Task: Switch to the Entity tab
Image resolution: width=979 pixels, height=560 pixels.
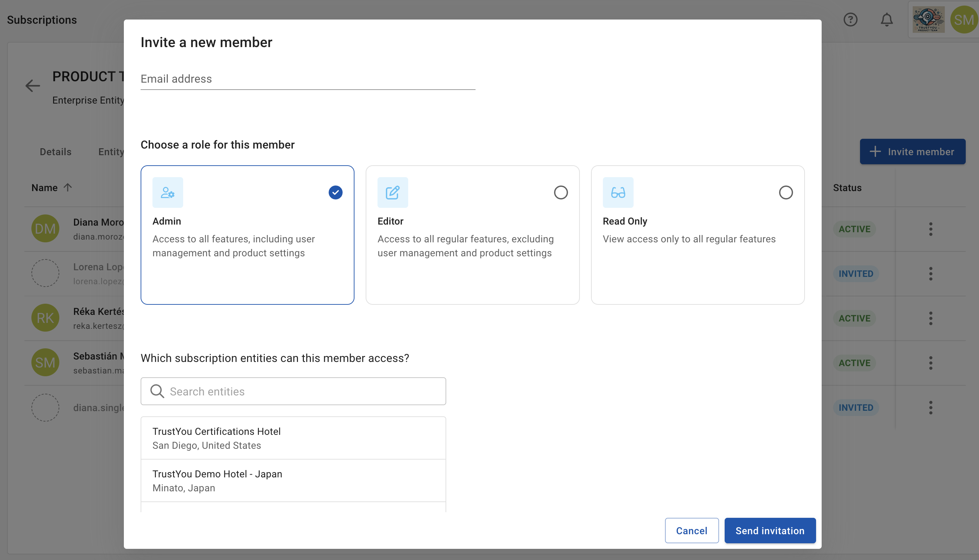Action: 111,152
